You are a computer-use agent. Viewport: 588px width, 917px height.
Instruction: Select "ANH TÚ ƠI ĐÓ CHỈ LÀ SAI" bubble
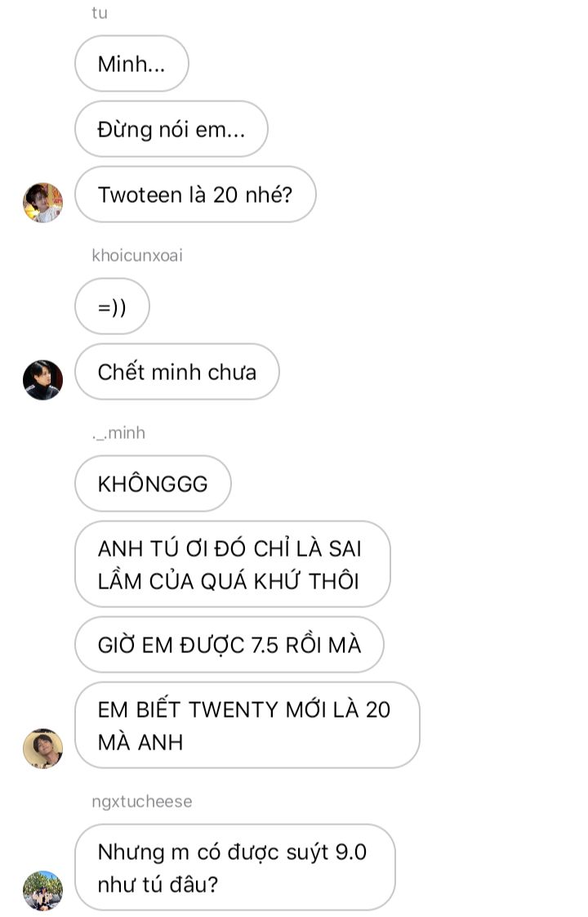(x=233, y=565)
